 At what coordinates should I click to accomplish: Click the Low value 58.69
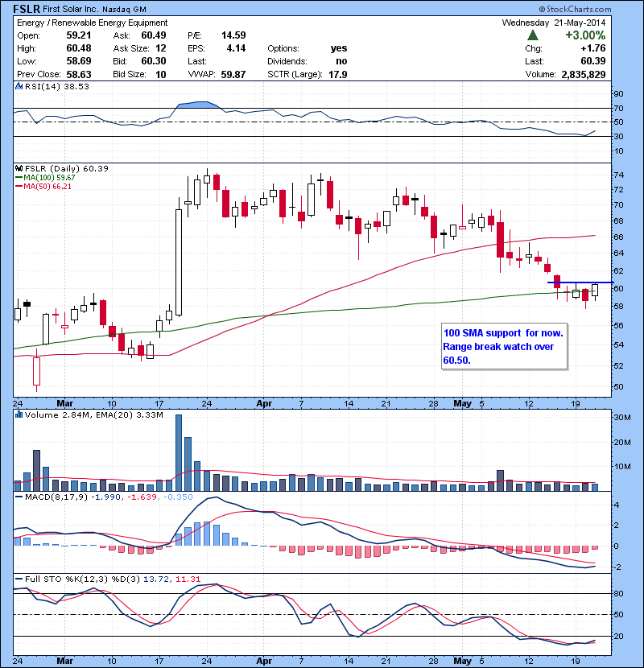pyautogui.click(x=79, y=61)
